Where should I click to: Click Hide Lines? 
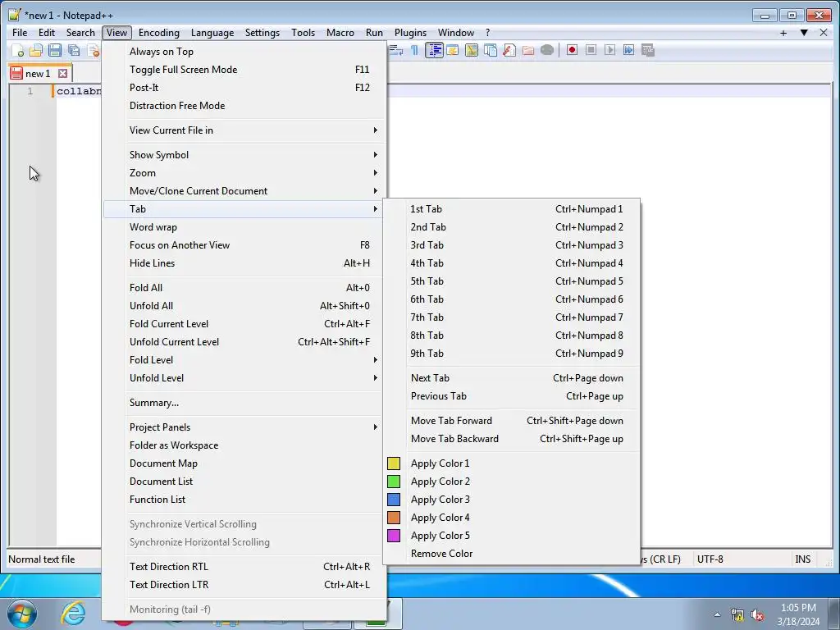(x=244, y=263)
